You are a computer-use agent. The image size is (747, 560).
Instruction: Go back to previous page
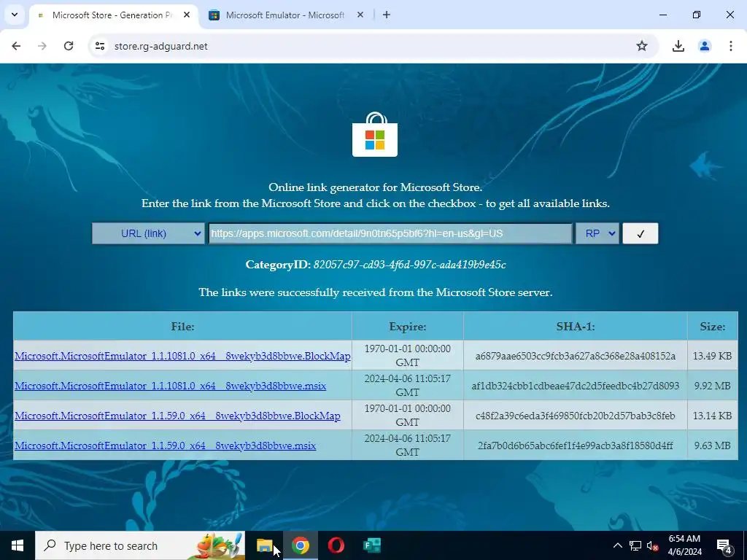click(x=16, y=46)
